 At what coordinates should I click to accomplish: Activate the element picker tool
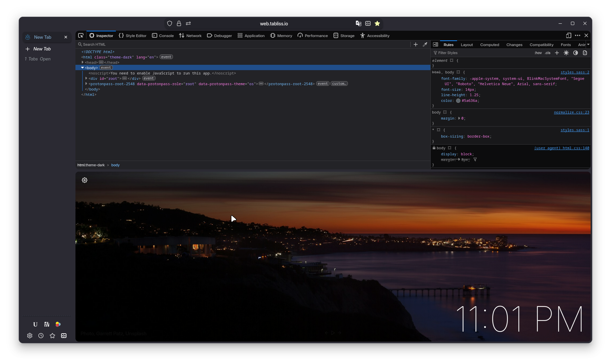[81, 36]
